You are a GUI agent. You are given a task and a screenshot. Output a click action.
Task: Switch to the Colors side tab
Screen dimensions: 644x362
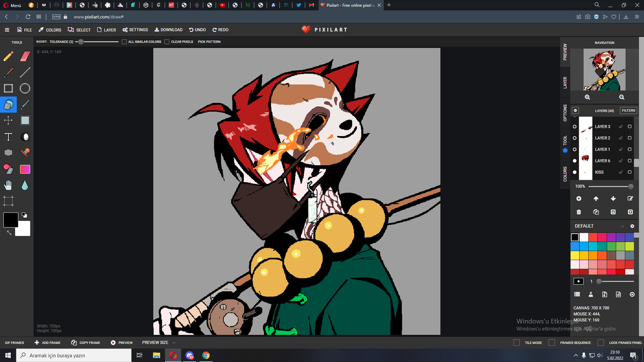[565, 174]
